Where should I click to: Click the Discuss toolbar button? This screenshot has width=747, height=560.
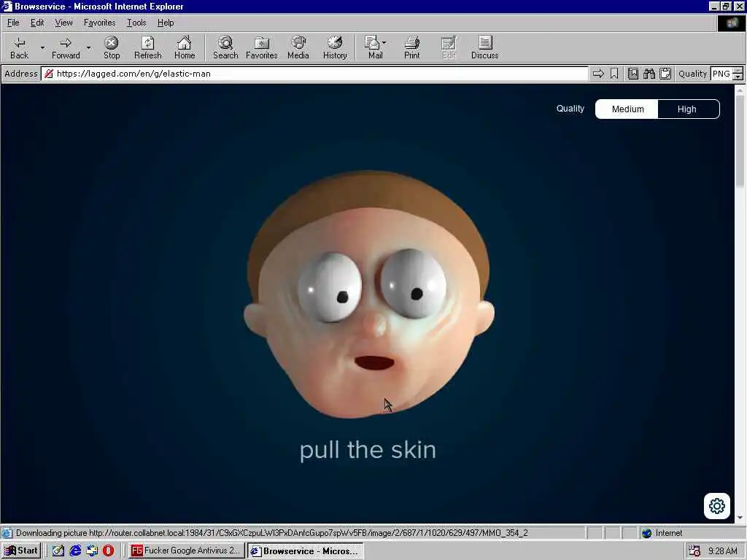(484, 47)
